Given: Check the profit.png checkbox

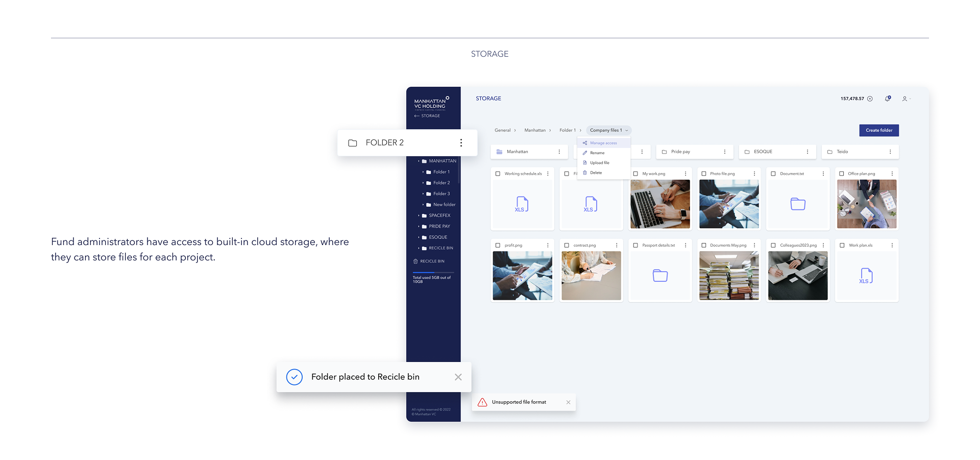Looking at the screenshot, I should coord(498,246).
